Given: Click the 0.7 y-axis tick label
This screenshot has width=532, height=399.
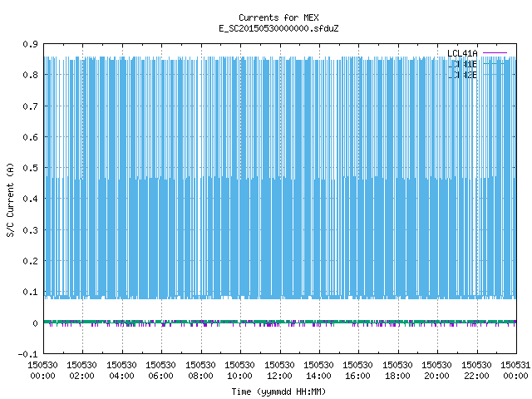Looking at the screenshot, I should pyautogui.click(x=30, y=106).
